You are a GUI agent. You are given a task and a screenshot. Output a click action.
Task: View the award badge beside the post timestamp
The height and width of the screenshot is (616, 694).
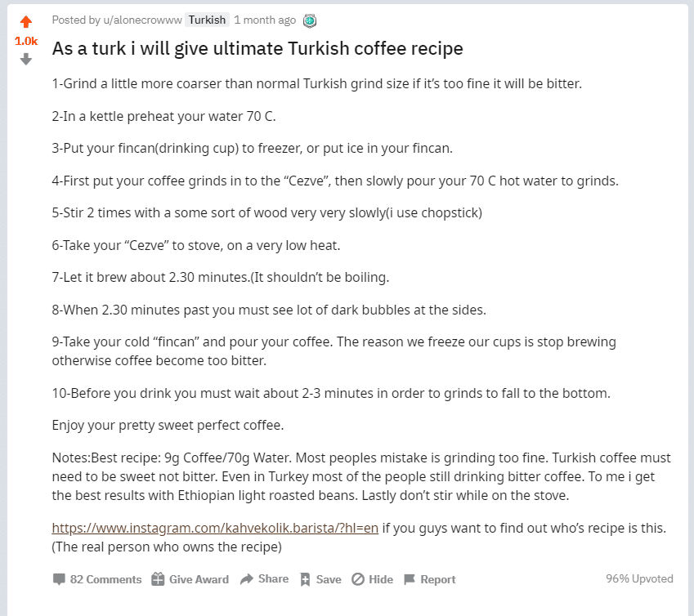click(309, 20)
